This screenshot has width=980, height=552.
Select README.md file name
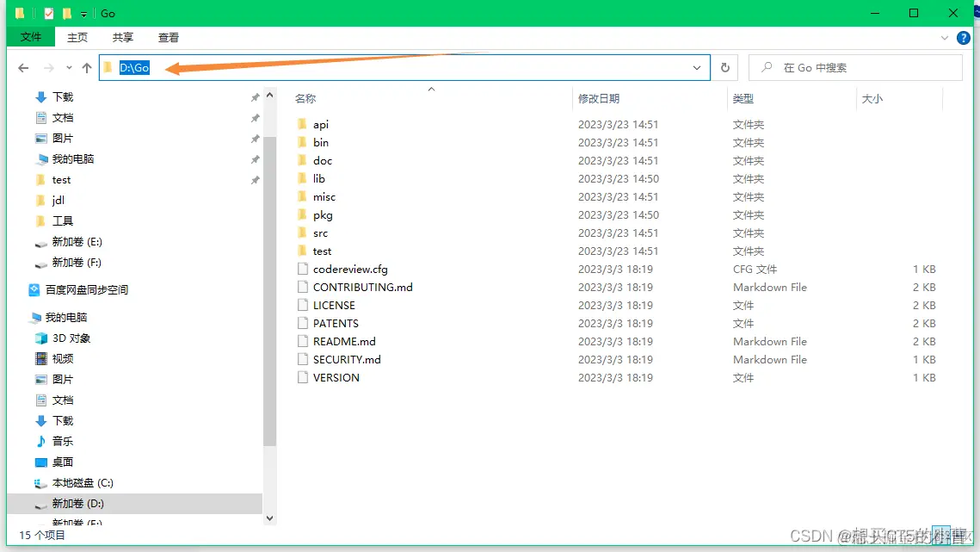(x=344, y=342)
